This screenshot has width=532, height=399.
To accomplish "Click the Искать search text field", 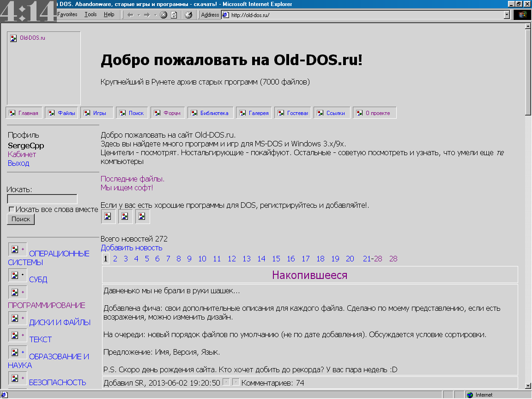I will 42,199.
